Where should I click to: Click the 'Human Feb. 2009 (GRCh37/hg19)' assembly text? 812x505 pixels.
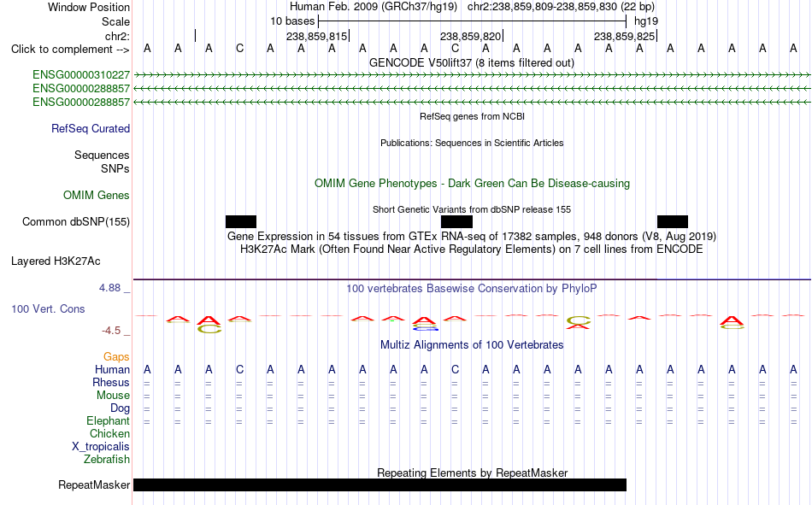(374, 7)
